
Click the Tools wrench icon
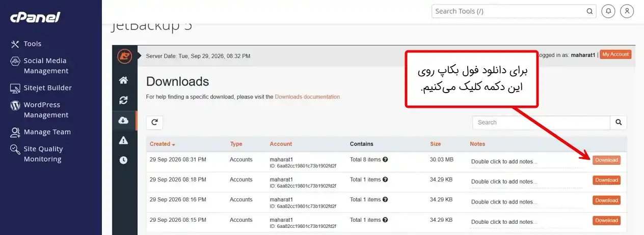pyautogui.click(x=15, y=44)
